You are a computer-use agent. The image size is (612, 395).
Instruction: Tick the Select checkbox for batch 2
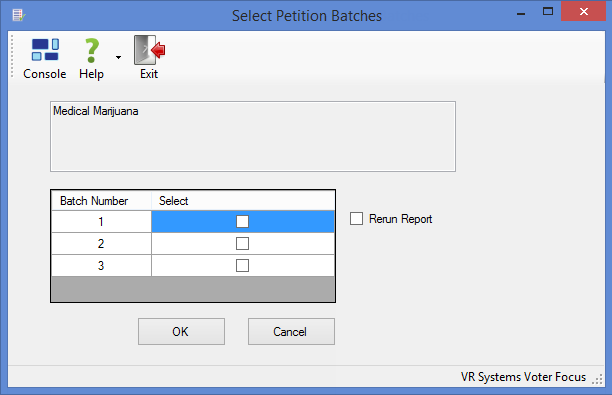pos(242,244)
